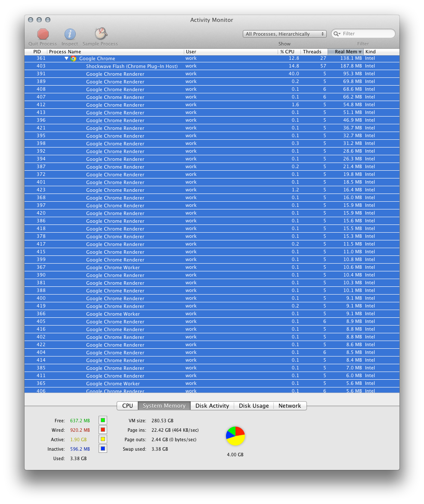Select Google Chrome Worker with PID 365

212,384
